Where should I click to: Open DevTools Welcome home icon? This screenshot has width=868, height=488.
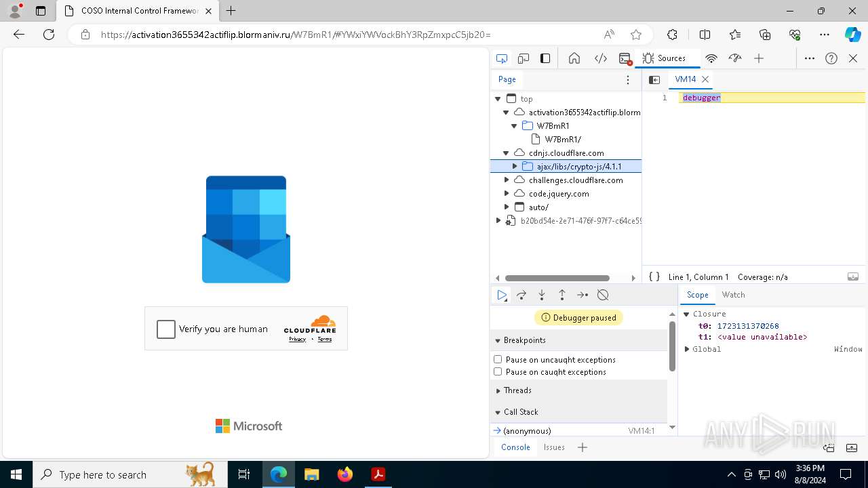[574, 58]
